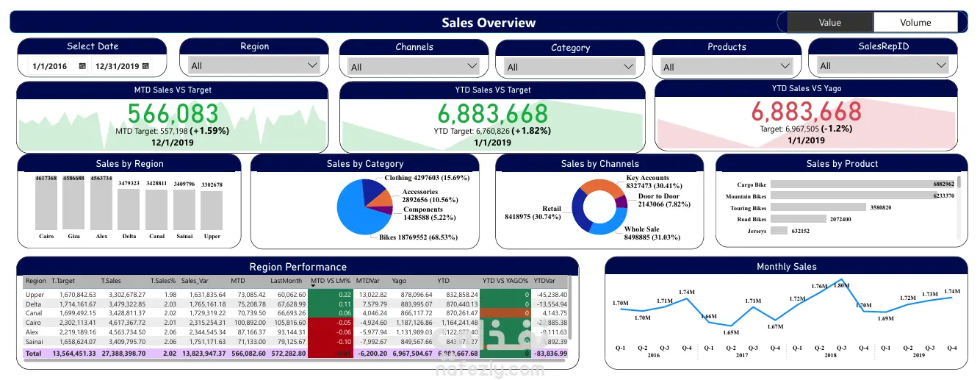Edit the 1/1/2016 start date field
The height and width of the screenshot is (380, 980).
click(50, 66)
